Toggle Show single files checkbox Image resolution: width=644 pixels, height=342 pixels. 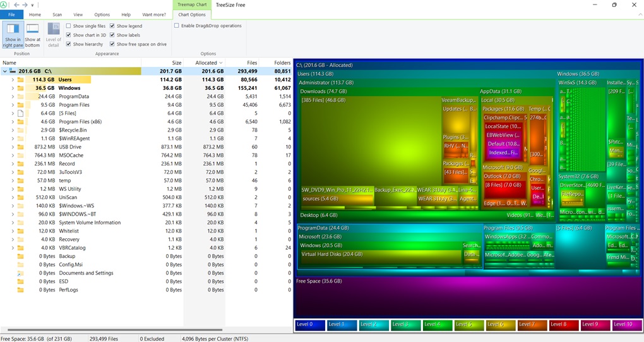(69, 26)
